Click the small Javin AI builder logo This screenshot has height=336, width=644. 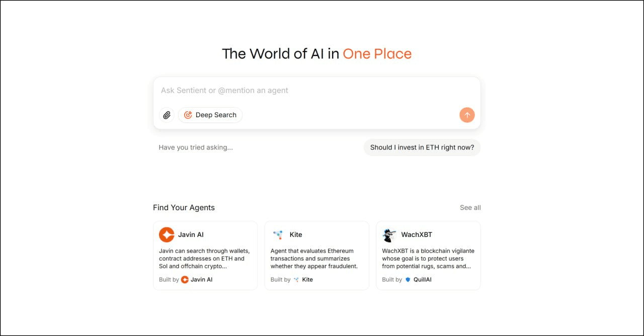click(x=185, y=280)
